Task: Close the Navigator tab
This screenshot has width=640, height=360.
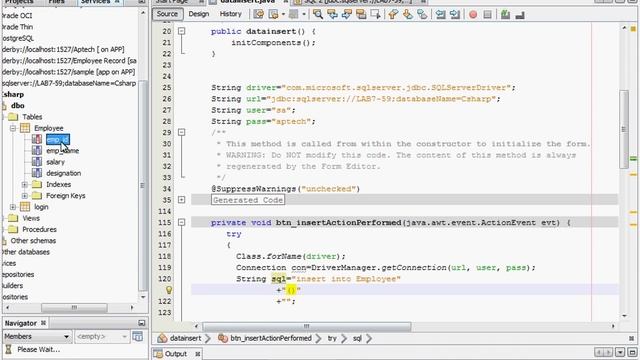Action: point(43,322)
